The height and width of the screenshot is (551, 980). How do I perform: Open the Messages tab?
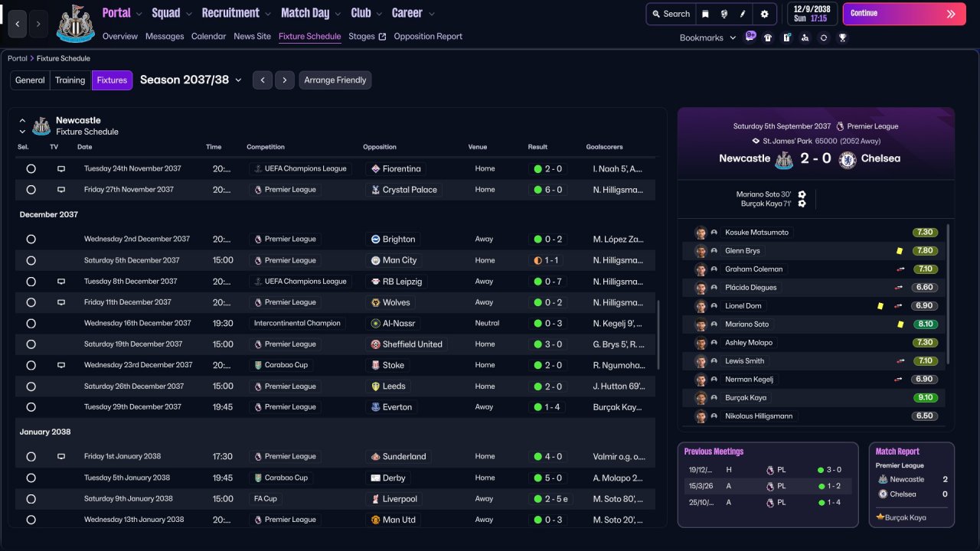click(165, 37)
